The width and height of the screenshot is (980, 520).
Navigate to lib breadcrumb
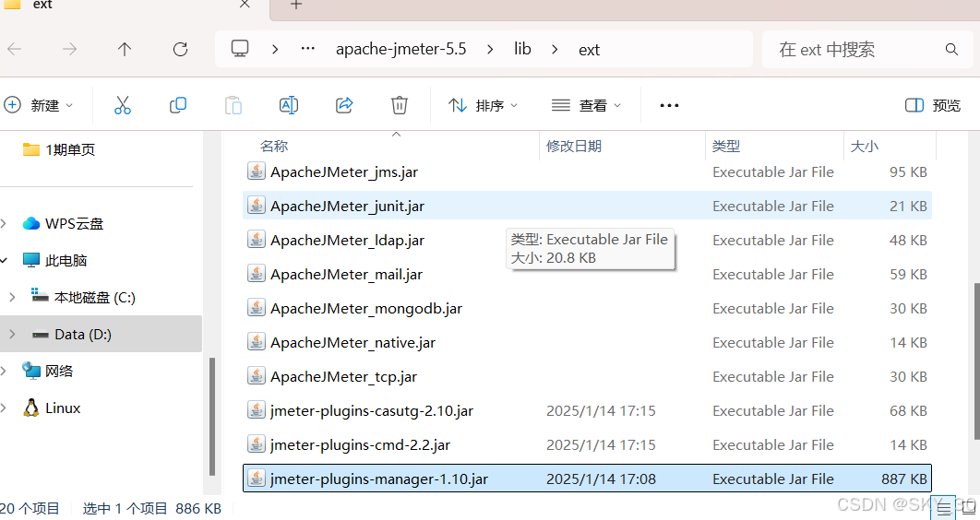[522, 49]
